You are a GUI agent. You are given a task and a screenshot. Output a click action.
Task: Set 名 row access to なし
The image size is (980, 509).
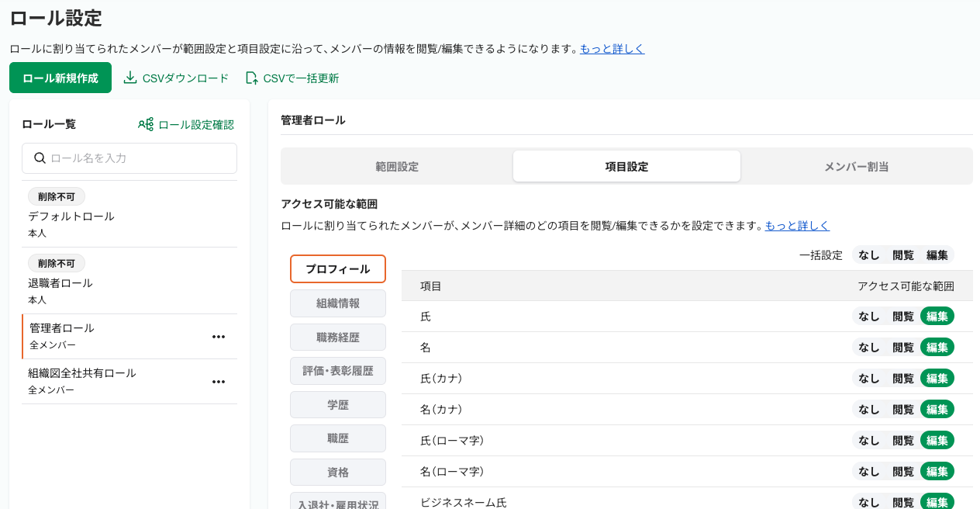click(x=869, y=347)
